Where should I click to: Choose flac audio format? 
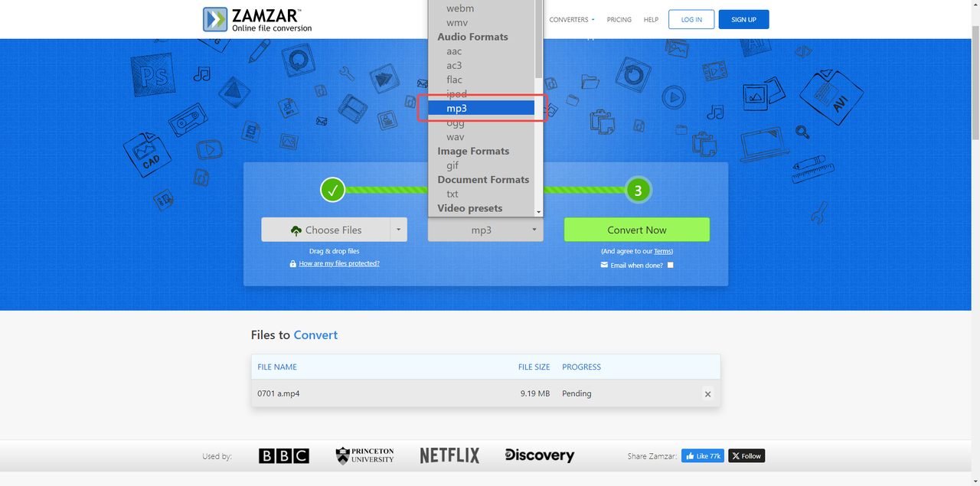454,80
